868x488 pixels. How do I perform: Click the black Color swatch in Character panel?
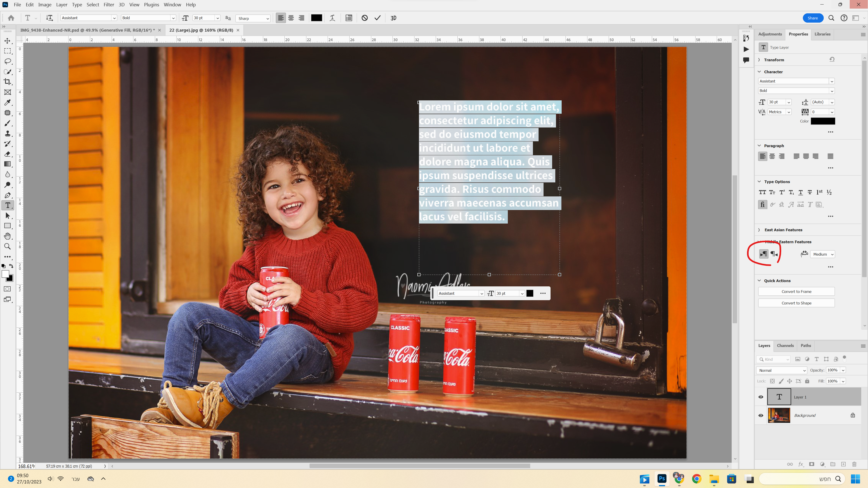(x=823, y=121)
